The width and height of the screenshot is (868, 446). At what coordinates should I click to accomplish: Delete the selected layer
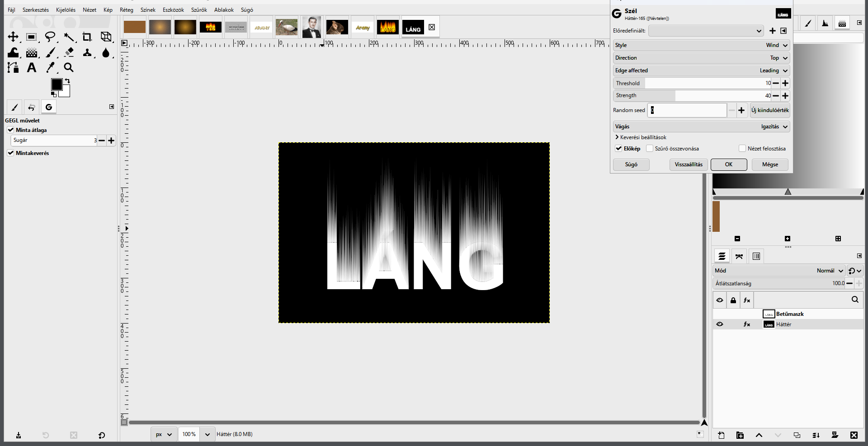(854, 435)
